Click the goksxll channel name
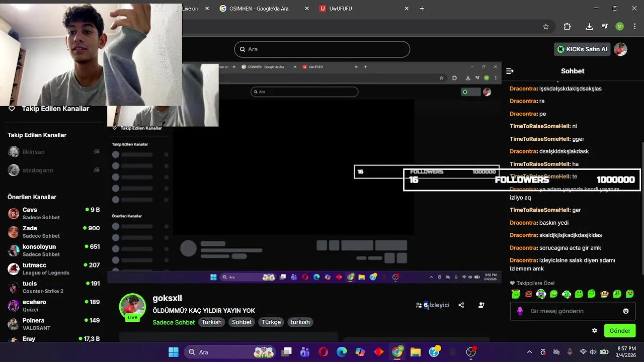The height and width of the screenshot is (362, 644). (167, 298)
